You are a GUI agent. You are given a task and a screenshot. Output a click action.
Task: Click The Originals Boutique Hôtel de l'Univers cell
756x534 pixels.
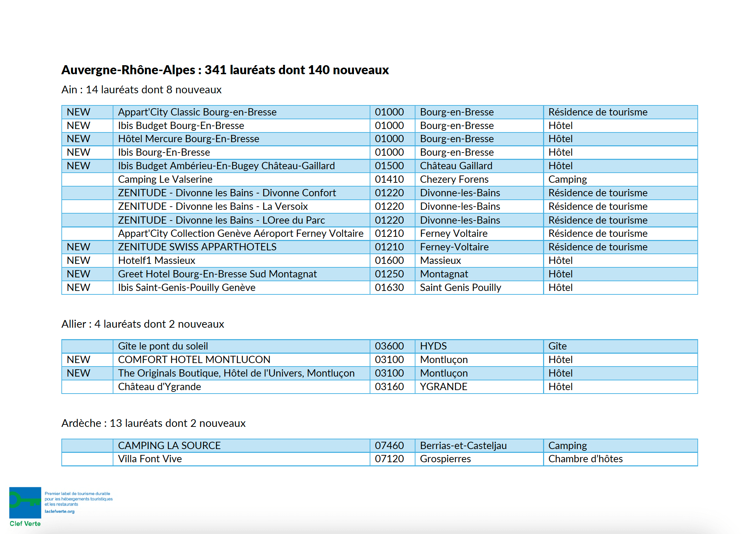241,373
